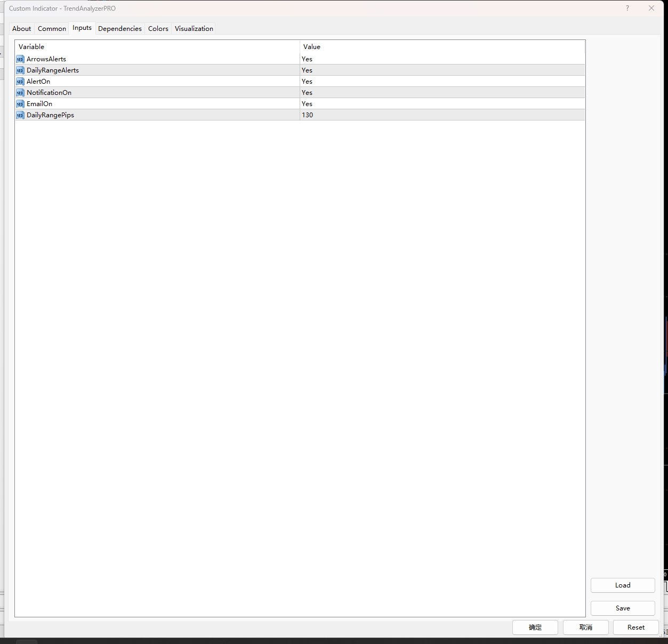Go to the Visualization tab
This screenshot has width=668, height=644.
(194, 29)
